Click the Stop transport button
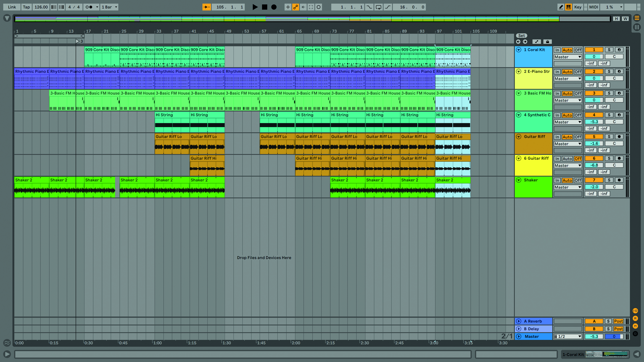Viewport: 644px width, 362px height. click(x=264, y=7)
